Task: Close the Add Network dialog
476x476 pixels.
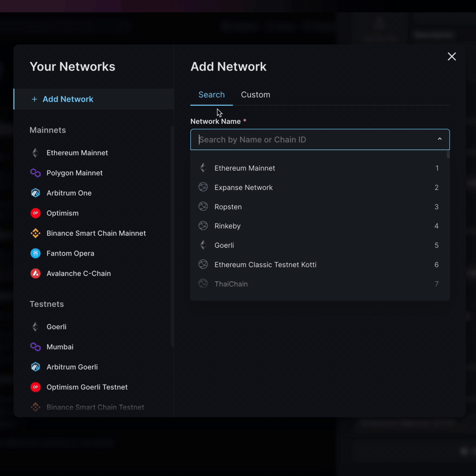Action: [x=452, y=56]
